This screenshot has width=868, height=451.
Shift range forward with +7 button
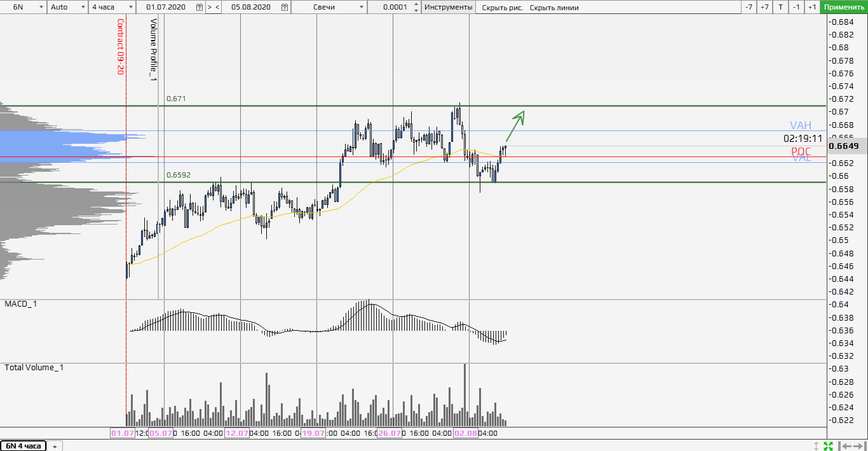(764, 7)
